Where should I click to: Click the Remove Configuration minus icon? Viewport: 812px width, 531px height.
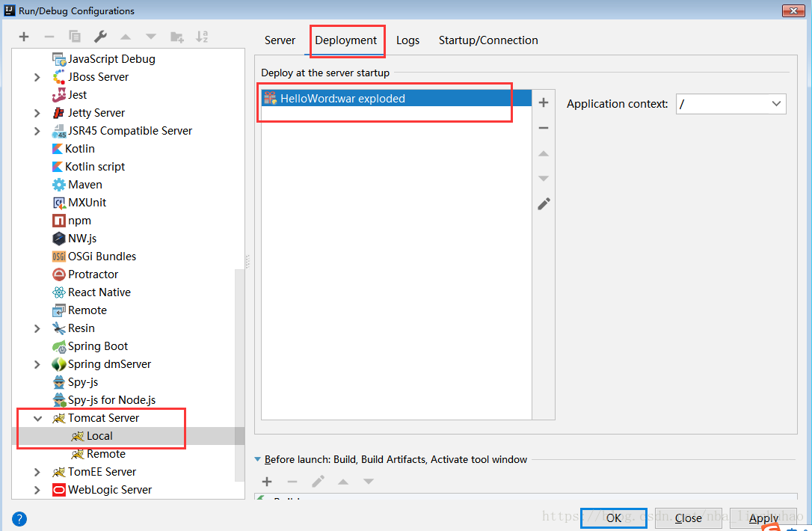pyautogui.click(x=49, y=37)
